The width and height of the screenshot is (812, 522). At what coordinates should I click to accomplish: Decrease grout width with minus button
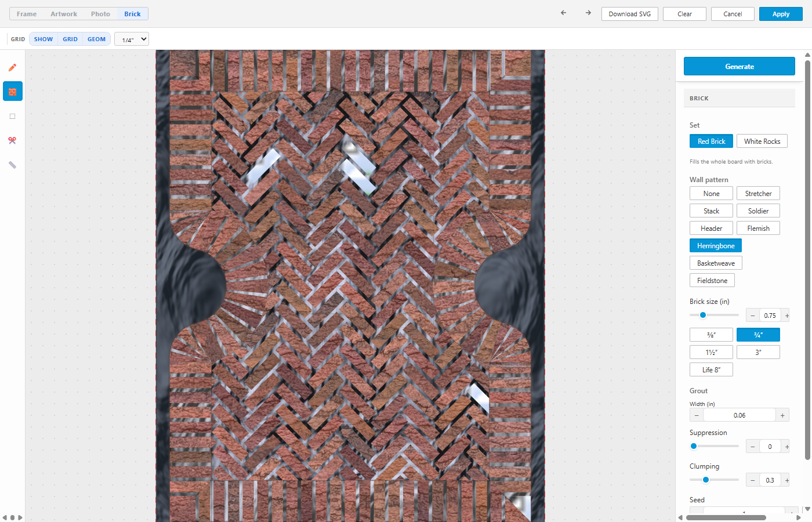pyautogui.click(x=697, y=415)
